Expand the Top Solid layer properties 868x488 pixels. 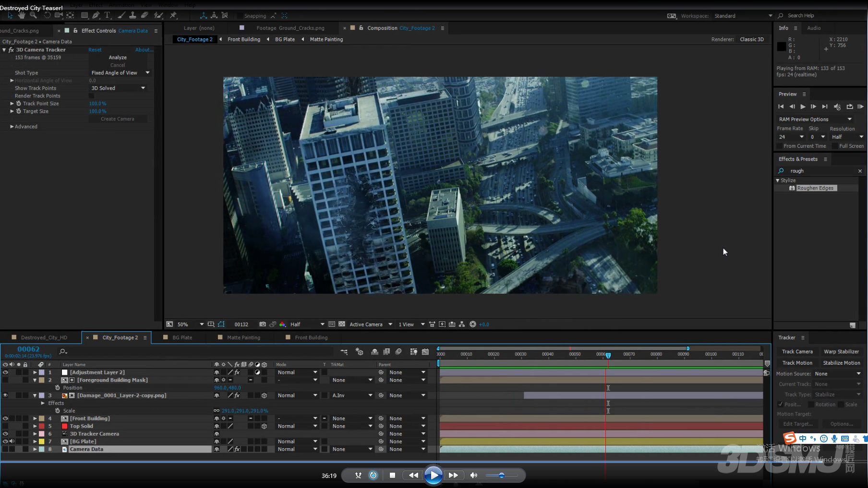35,426
